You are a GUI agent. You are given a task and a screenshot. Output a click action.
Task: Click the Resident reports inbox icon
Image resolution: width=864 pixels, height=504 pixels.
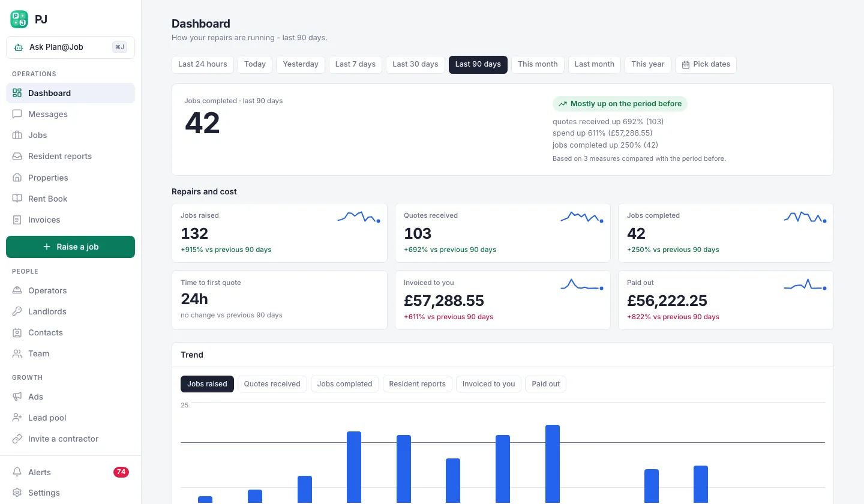17,156
